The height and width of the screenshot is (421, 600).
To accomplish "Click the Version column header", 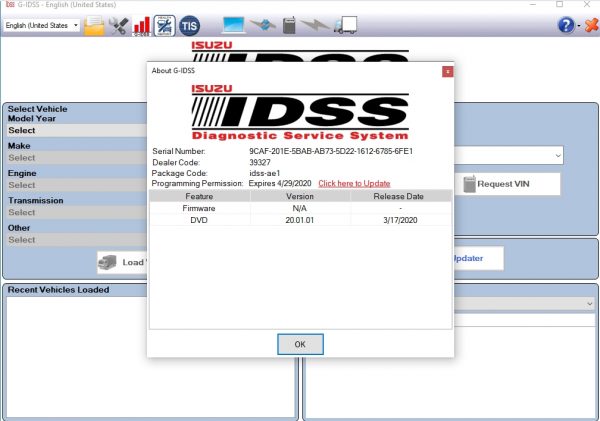I will (300, 196).
